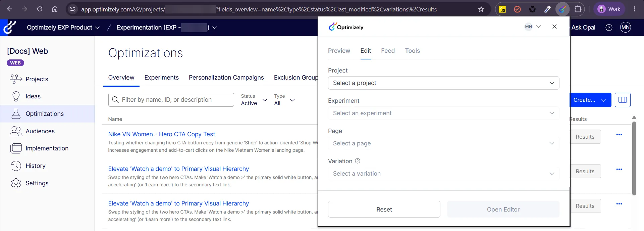Bookmark this page with the star icon

481,9
